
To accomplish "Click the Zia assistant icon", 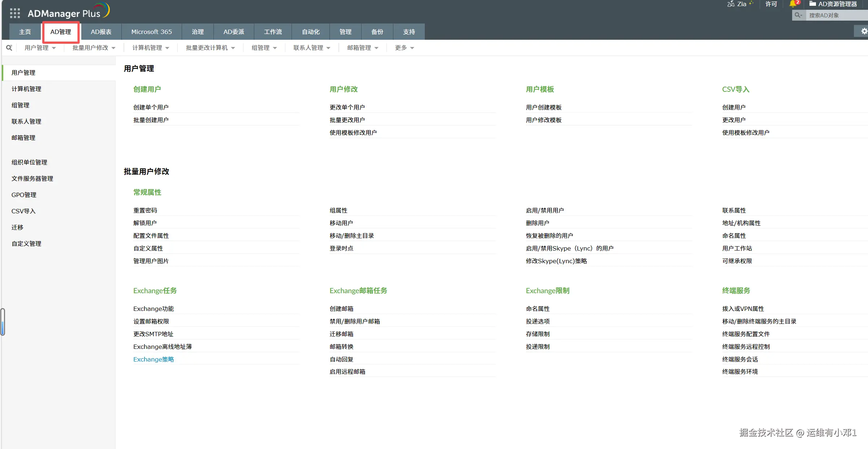I will coord(731,4).
